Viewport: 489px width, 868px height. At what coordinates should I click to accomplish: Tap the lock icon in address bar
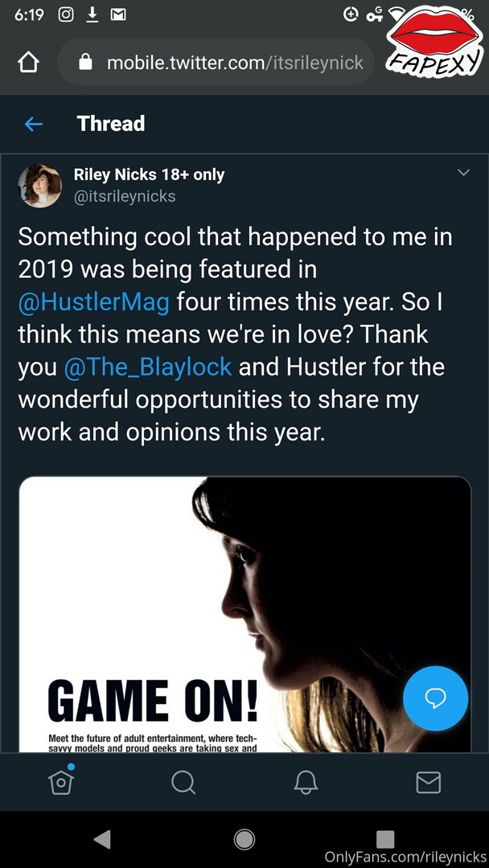point(85,62)
